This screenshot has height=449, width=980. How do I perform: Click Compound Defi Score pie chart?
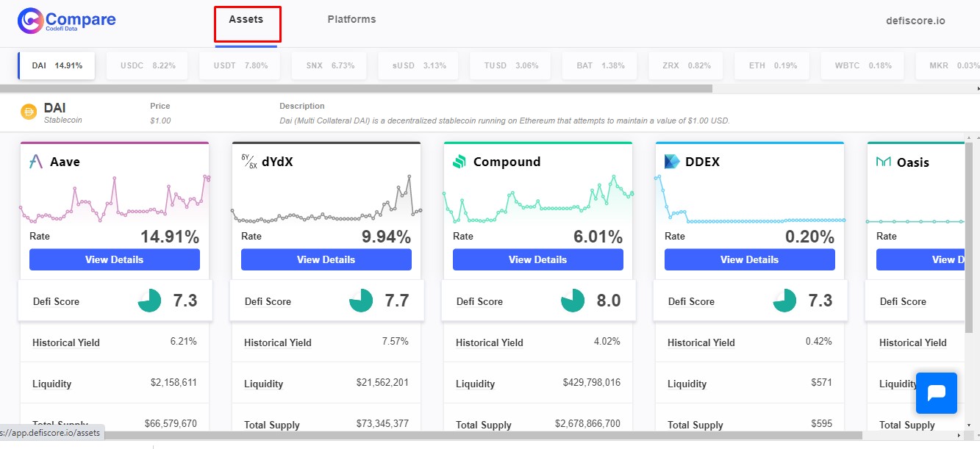(573, 301)
